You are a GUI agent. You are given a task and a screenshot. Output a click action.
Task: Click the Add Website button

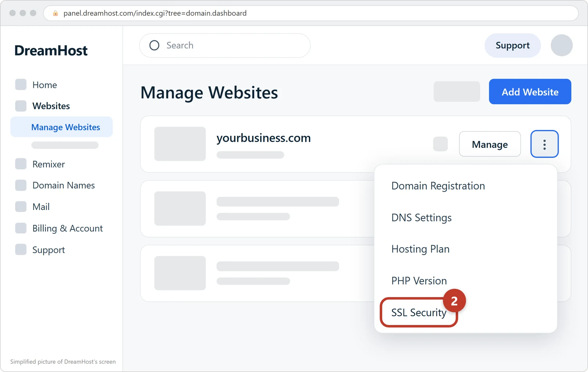pos(530,91)
